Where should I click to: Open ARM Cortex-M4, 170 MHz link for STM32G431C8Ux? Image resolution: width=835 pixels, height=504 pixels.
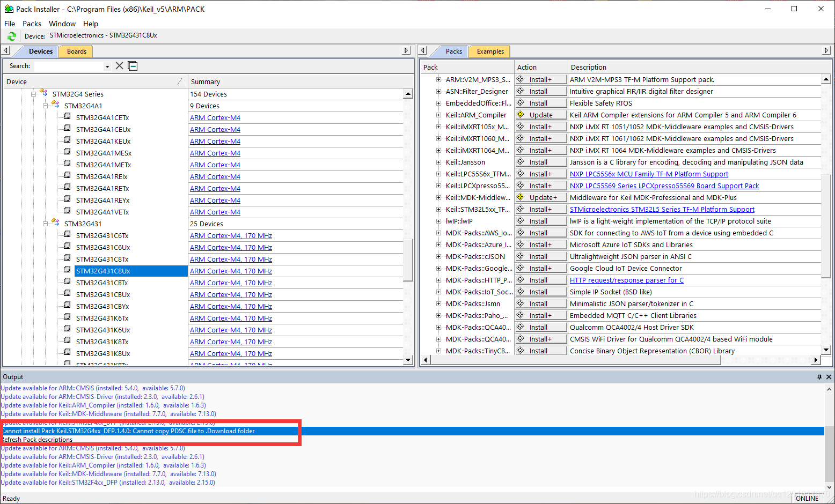click(231, 271)
